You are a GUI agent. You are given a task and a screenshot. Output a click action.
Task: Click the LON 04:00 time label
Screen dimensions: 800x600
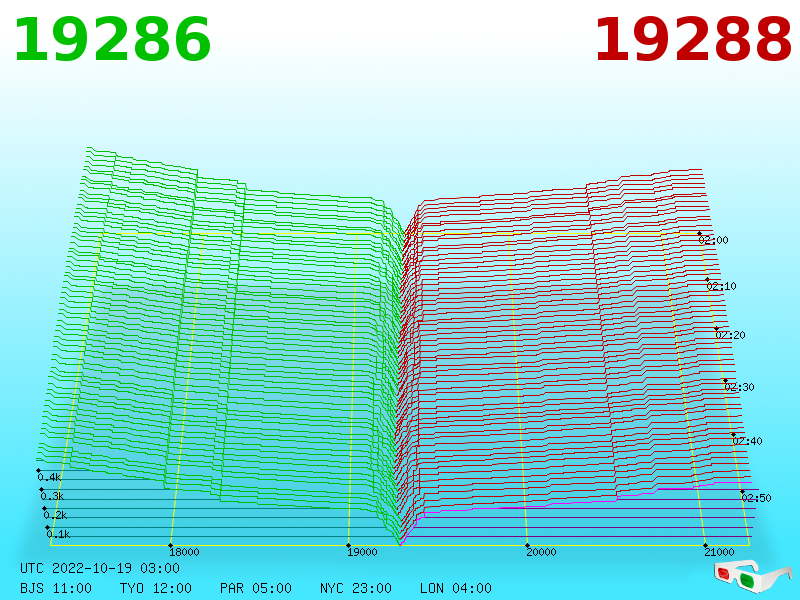pyautogui.click(x=456, y=588)
